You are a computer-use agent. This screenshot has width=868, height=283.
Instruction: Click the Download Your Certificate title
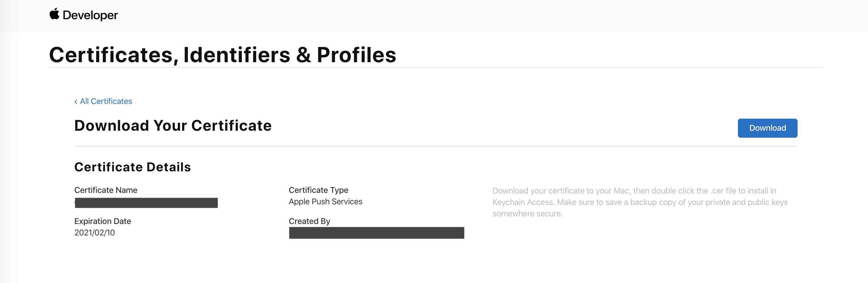(x=173, y=125)
